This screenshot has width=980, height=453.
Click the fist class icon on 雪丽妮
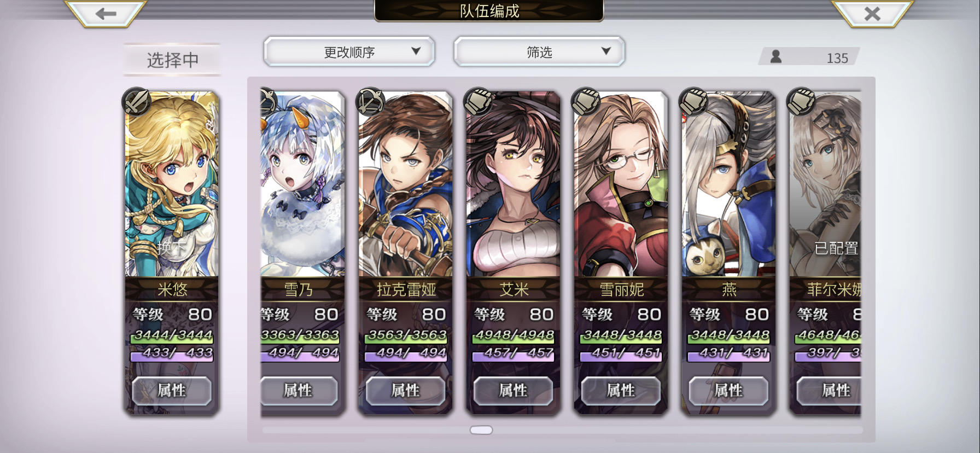click(586, 102)
